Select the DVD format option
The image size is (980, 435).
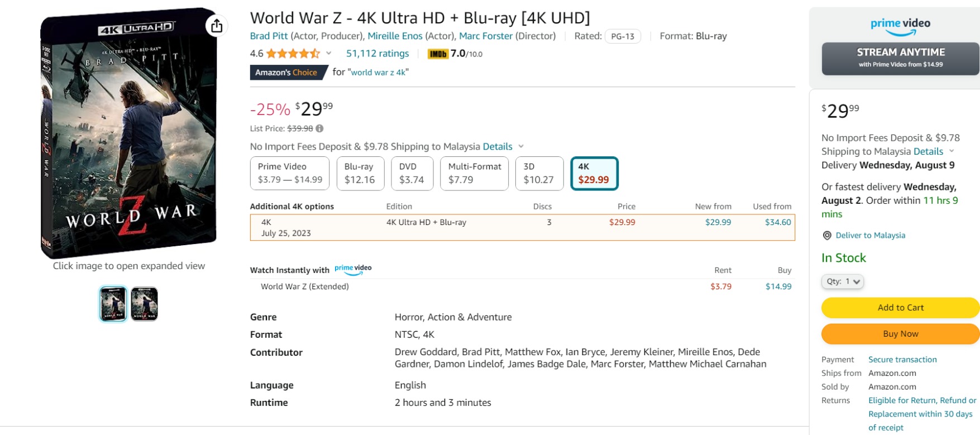pyautogui.click(x=412, y=173)
